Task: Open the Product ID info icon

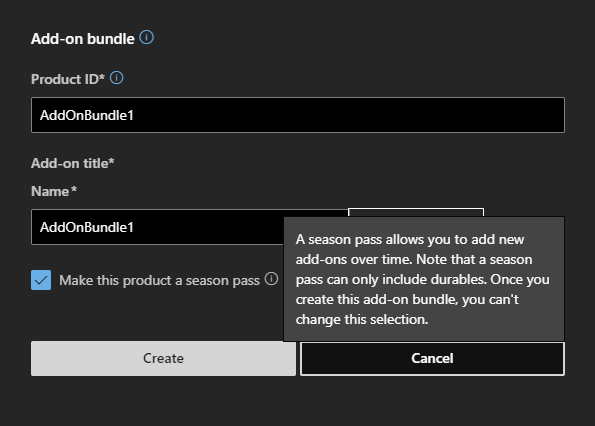Action: tap(116, 78)
